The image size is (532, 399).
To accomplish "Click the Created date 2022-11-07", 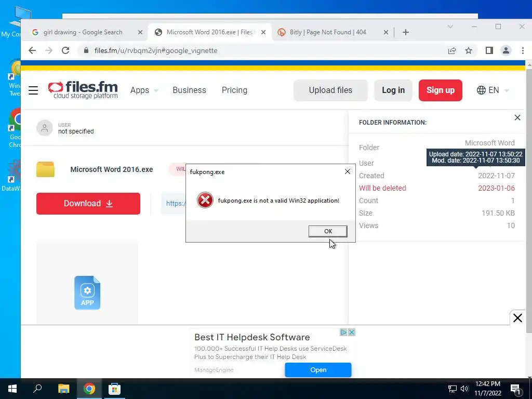I will click(x=496, y=176).
